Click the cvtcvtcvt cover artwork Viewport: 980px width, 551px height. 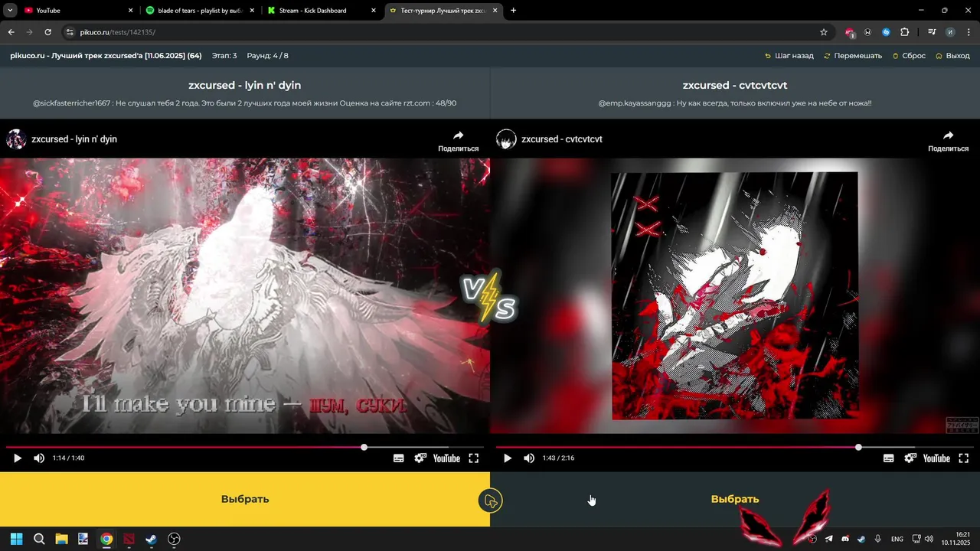click(x=735, y=296)
